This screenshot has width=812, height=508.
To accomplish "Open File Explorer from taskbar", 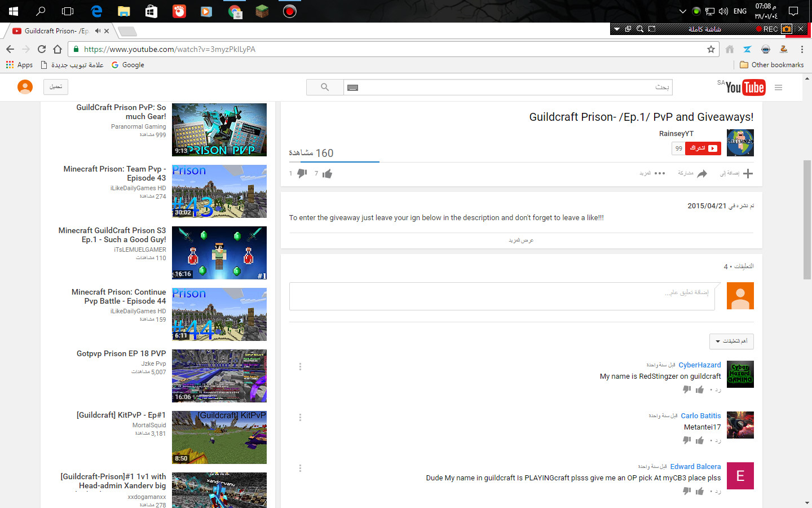I will coord(123,11).
